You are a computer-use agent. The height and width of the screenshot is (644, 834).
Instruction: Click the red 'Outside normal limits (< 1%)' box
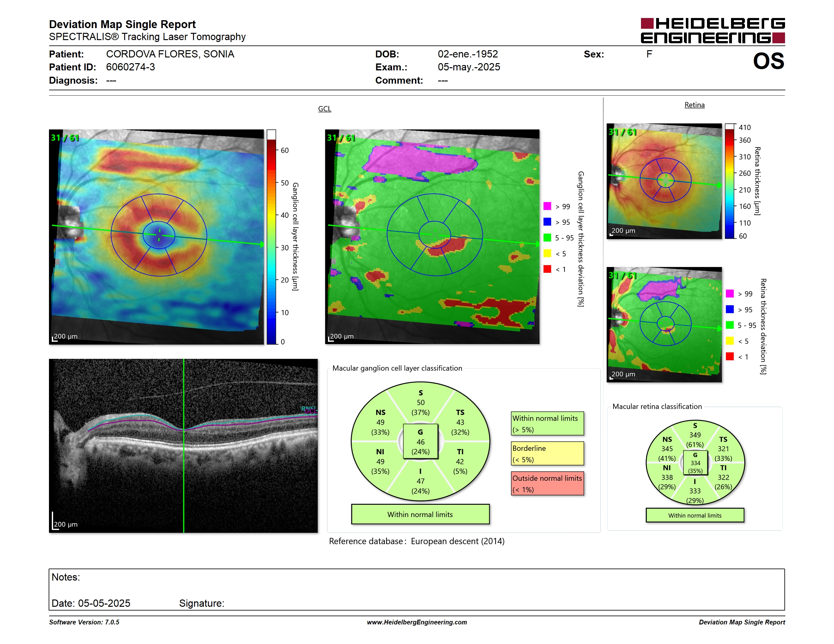point(547,483)
